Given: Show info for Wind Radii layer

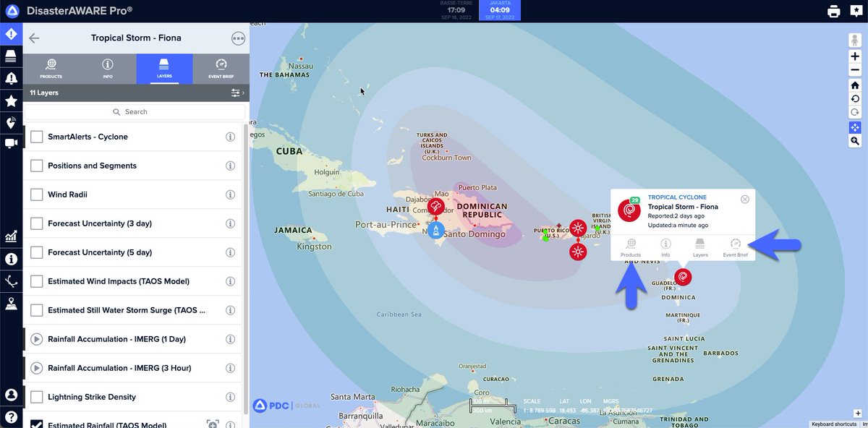Looking at the screenshot, I should pos(231,194).
